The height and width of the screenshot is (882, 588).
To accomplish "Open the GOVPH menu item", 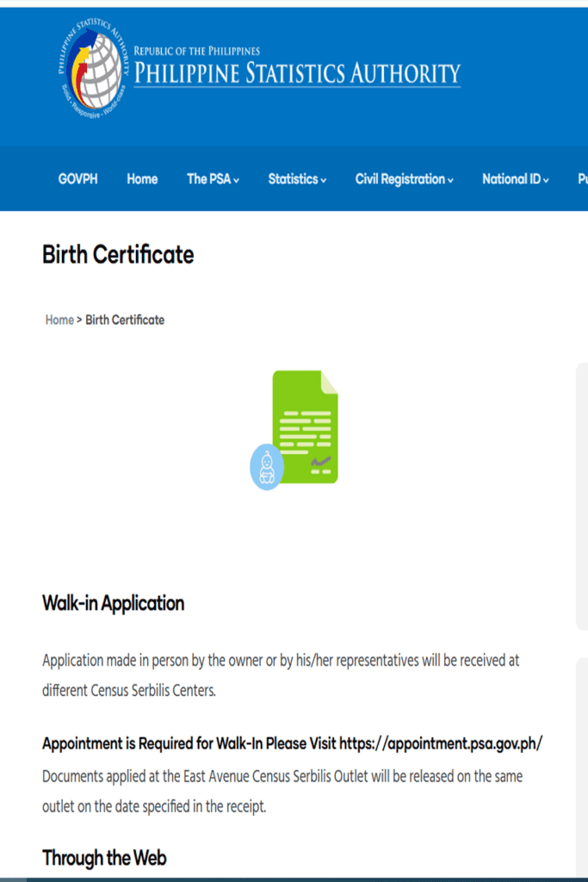I will coord(77,179).
